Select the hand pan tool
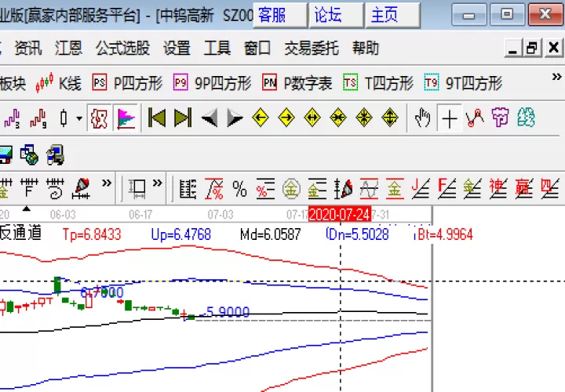Viewport: 565px width, 392px height. pos(422,118)
